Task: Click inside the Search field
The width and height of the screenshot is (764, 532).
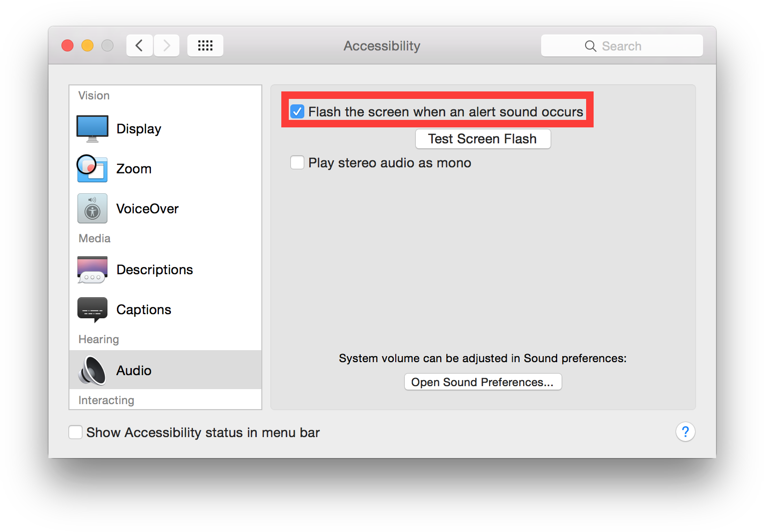Action: pyautogui.click(x=635, y=45)
